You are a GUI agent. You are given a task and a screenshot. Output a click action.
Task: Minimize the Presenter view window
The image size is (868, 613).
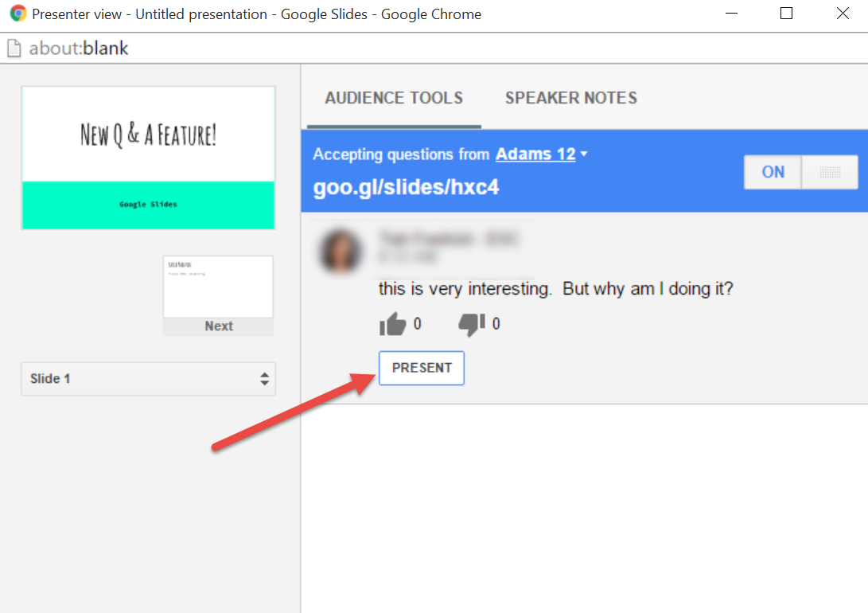coord(731,14)
